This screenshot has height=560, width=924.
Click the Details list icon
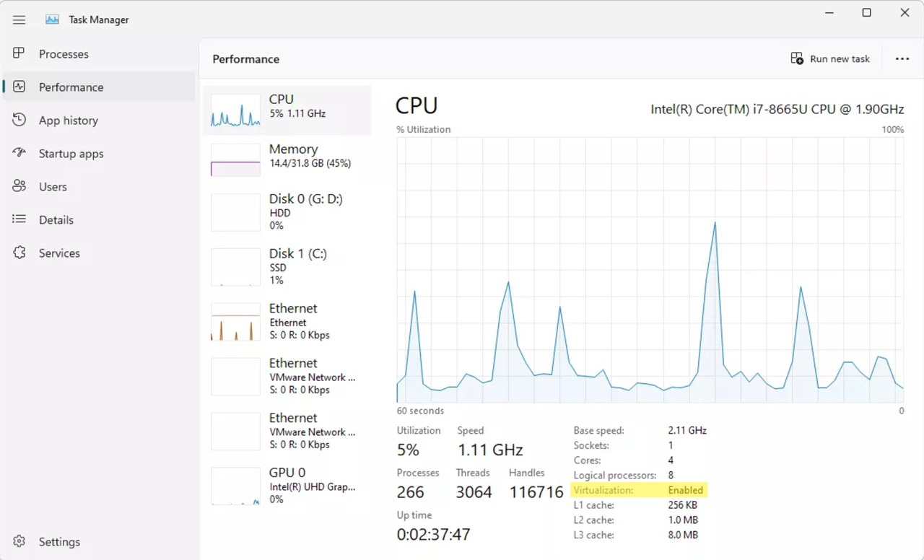pyautogui.click(x=19, y=219)
